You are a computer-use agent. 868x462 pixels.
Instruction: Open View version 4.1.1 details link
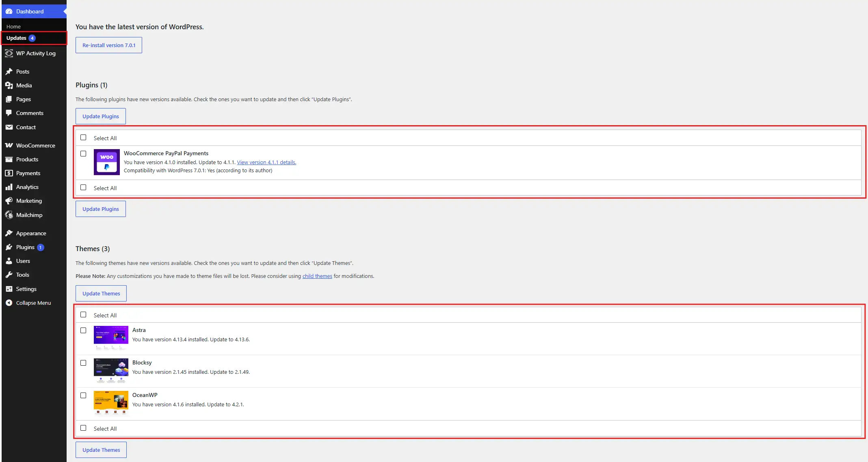(x=266, y=162)
